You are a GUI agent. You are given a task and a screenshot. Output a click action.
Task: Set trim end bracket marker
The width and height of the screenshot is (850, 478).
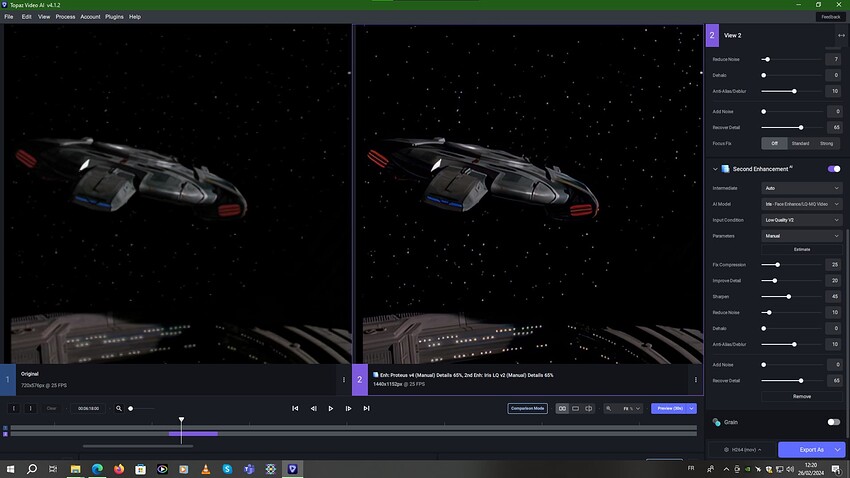(30, 408)
